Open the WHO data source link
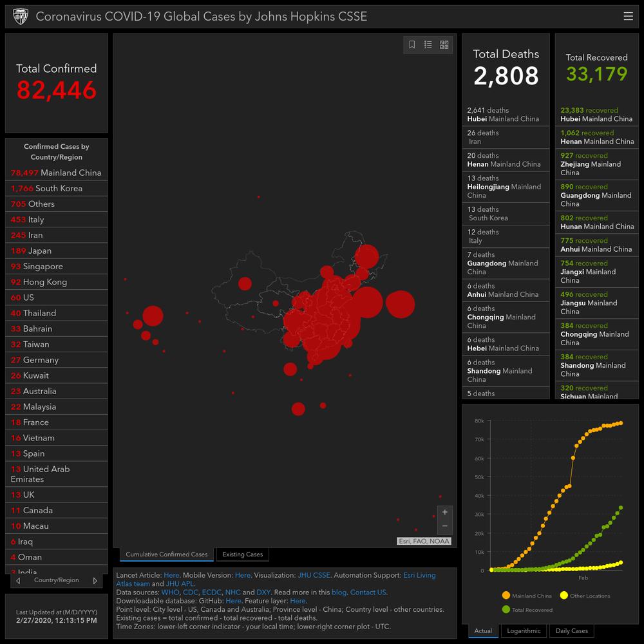Viewport: 644px width, 644px height. (x=170, y=592)
